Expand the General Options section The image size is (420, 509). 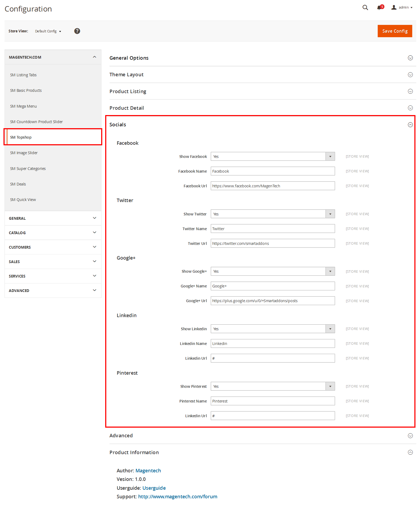263,58
